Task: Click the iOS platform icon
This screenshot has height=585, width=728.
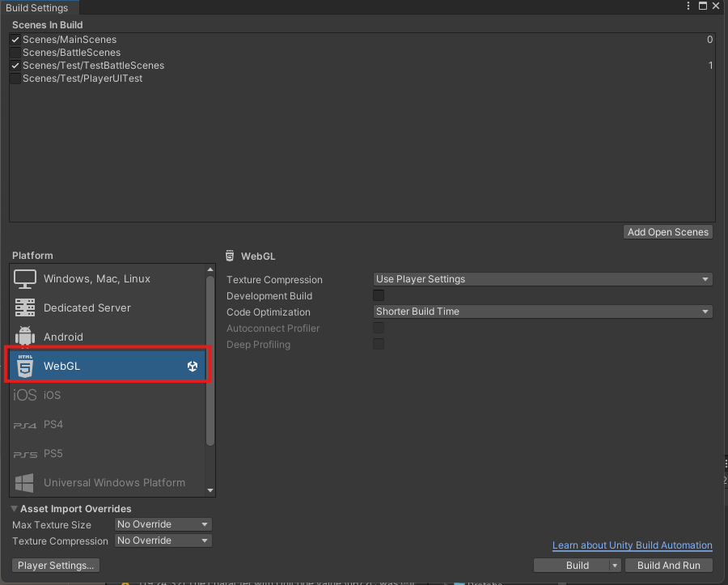Action: click(24, 395)
